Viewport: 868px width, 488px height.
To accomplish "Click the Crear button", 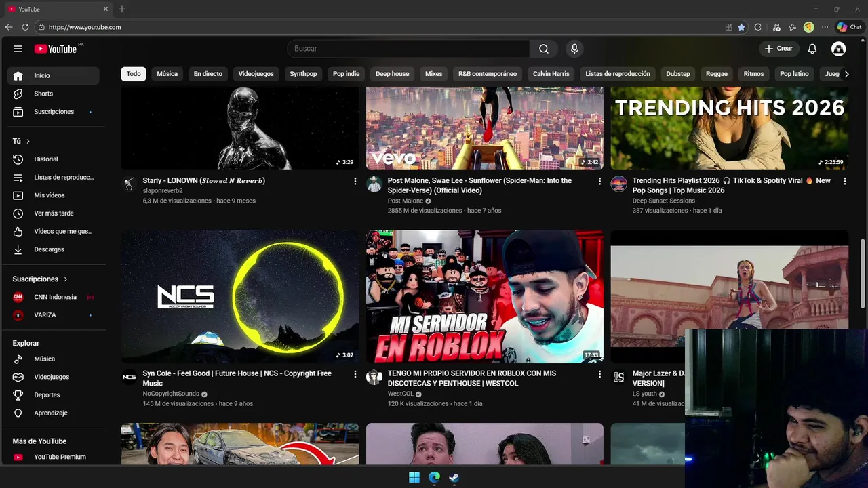I will point(778,49).
